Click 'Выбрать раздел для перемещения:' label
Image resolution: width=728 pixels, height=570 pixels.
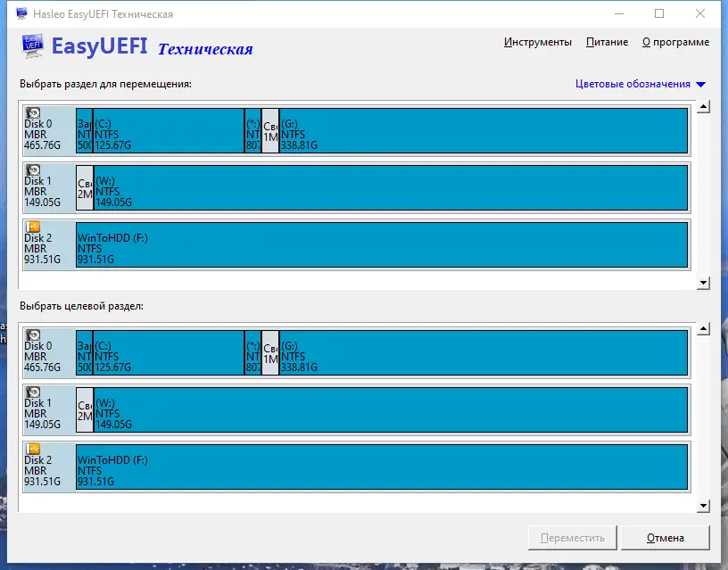(x=105, y=84)
